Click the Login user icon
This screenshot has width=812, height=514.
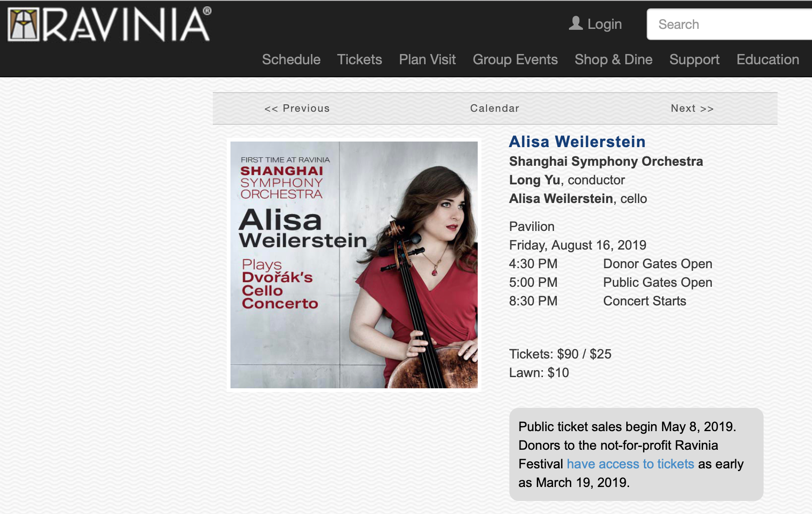click(x=576, y=23)
